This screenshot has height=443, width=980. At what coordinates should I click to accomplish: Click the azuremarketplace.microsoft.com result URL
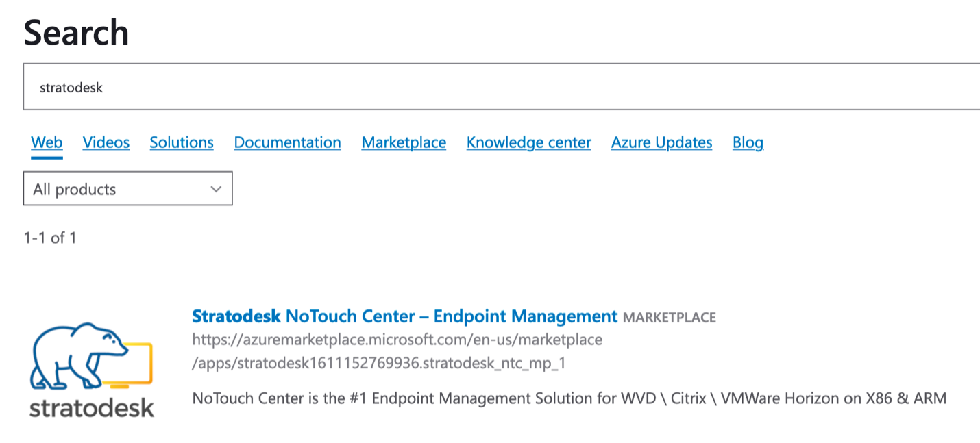(397, 351)
